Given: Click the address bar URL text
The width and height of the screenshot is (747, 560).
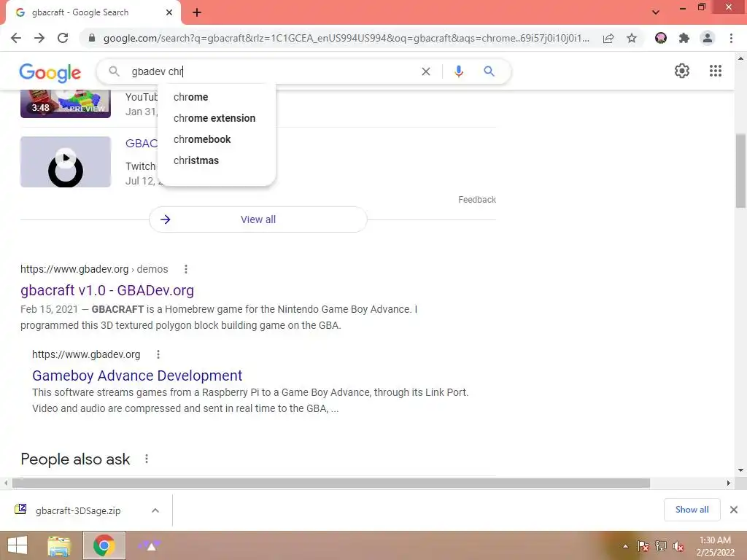Looking at the screenshot, I should [347, 38].
